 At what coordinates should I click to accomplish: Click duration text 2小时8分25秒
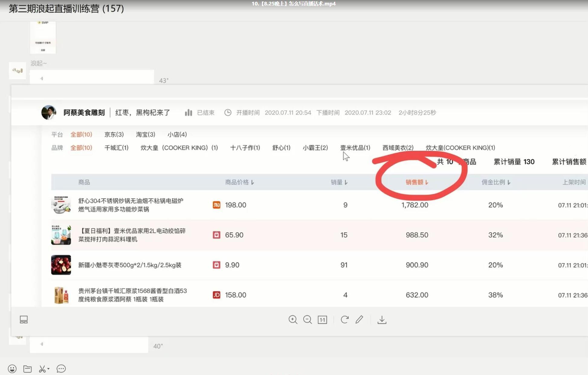[x=417, y=112]
